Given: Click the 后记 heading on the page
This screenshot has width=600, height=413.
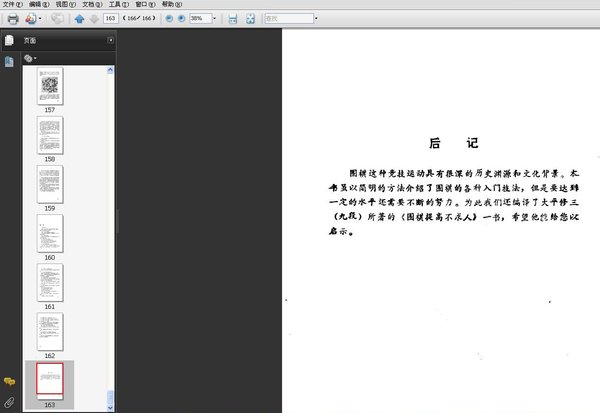Looking at the screenshot, I should click(x=453, y=143).
